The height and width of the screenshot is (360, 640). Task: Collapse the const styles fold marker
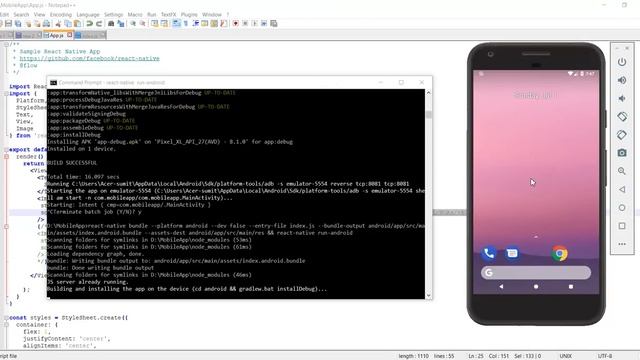7,318
